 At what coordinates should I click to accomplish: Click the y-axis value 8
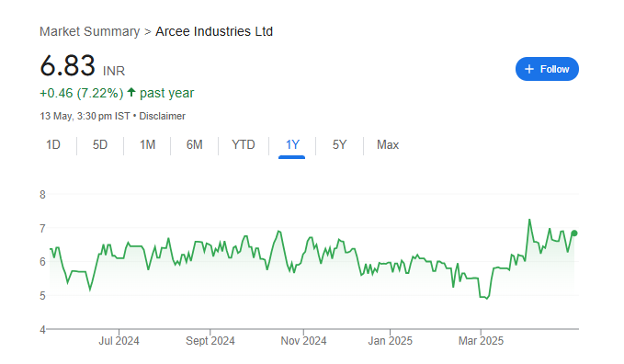(42, 195)
